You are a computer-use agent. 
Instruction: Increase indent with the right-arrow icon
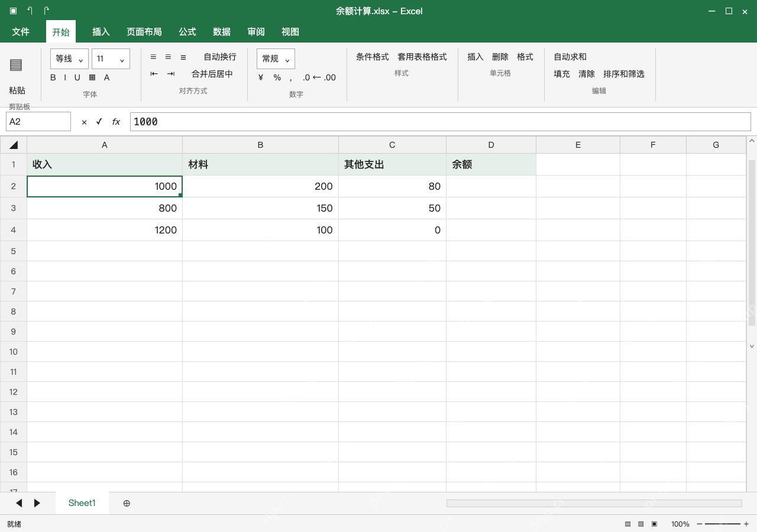171,74
